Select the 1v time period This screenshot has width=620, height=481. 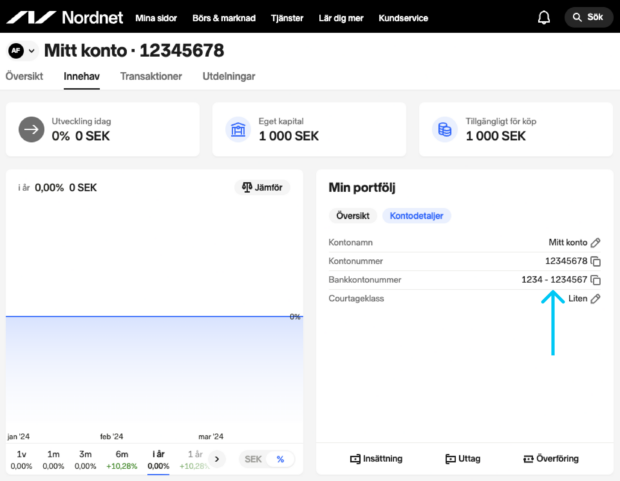21,460
